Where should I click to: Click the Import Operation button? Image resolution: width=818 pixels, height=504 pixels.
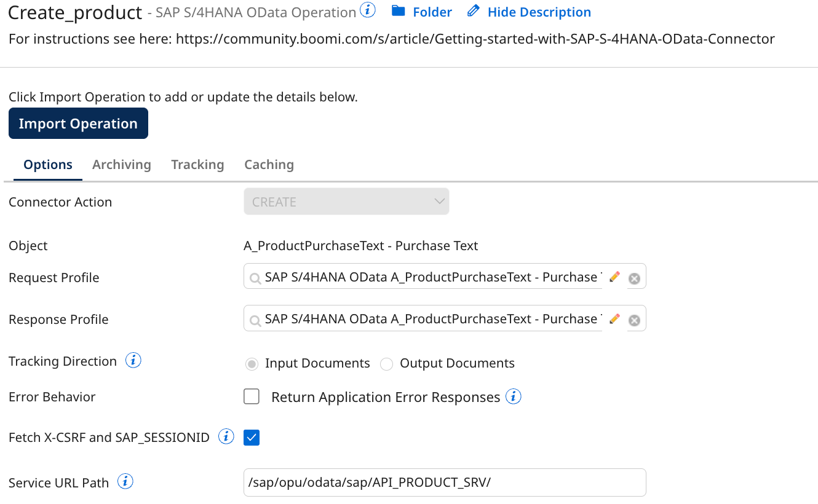tap(78, 123)
